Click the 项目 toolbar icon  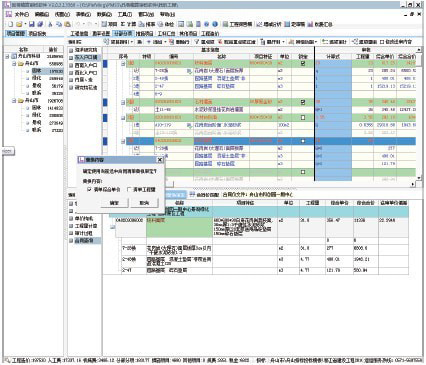pos(109,24)
